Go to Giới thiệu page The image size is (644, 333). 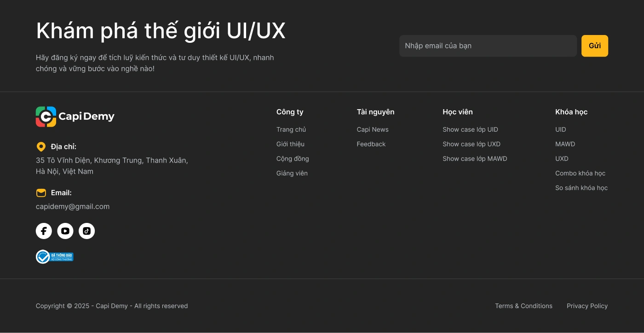[x=290, y=144]
